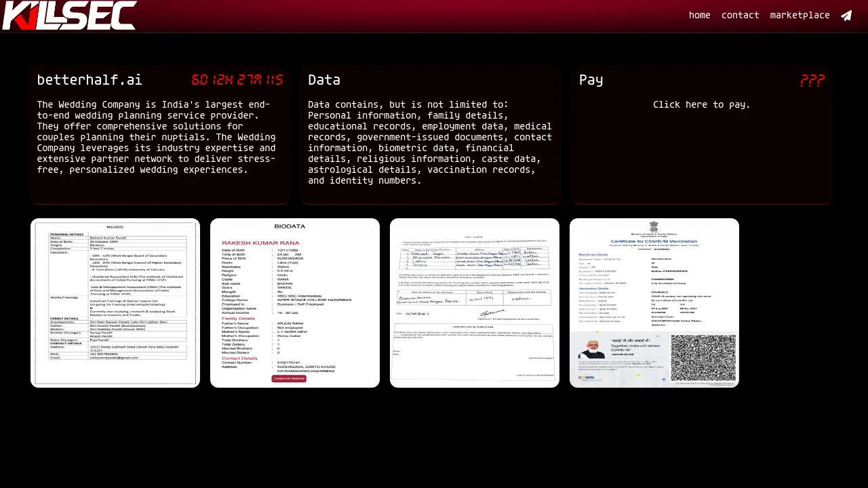868x488 pixels.
Task: Open the second biodata thumbnail with red headings
Action: (x=295, y=303)
